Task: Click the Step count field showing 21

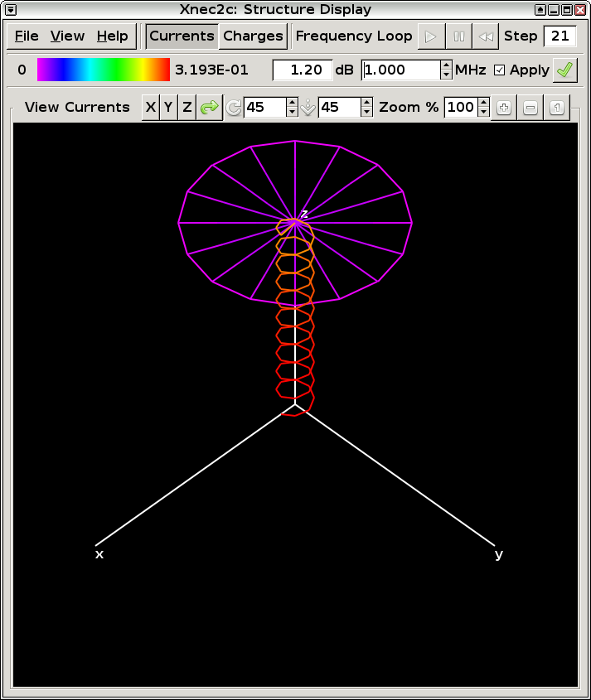Action: click(x=560, y=36)
